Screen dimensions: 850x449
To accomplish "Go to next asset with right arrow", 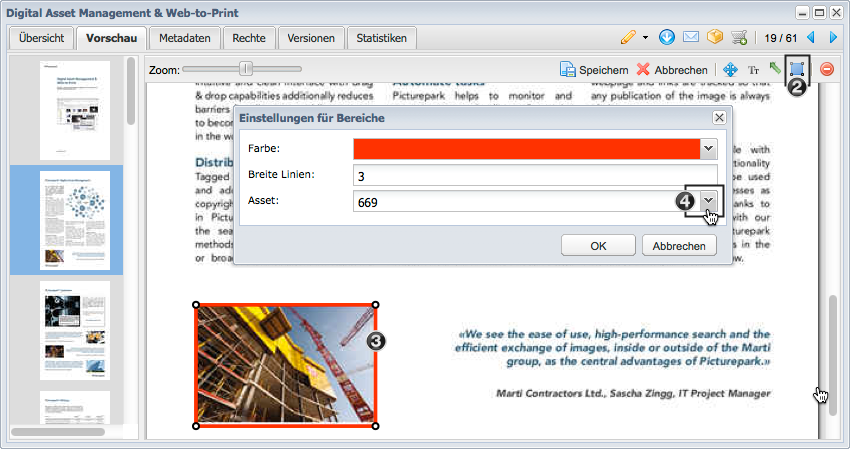I will pyautogui.click(x=833, y=37).
